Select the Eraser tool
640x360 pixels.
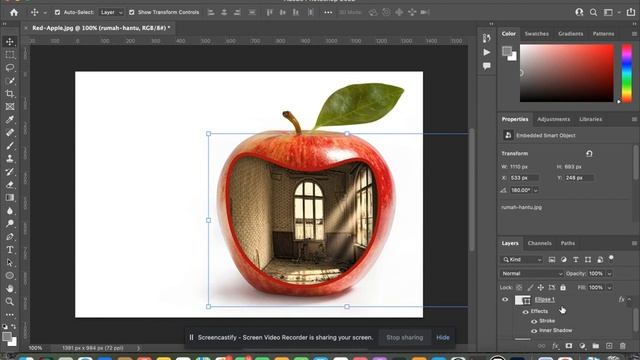[10, 185]
